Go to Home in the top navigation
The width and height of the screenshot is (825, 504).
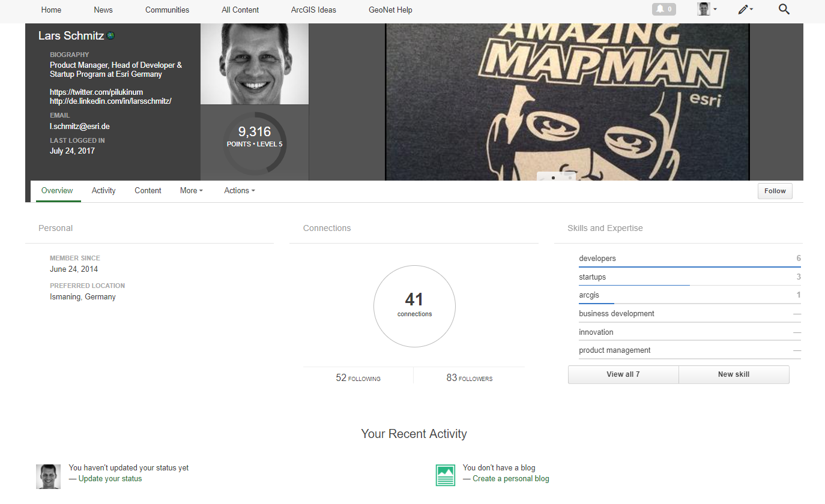click(51, 10)
